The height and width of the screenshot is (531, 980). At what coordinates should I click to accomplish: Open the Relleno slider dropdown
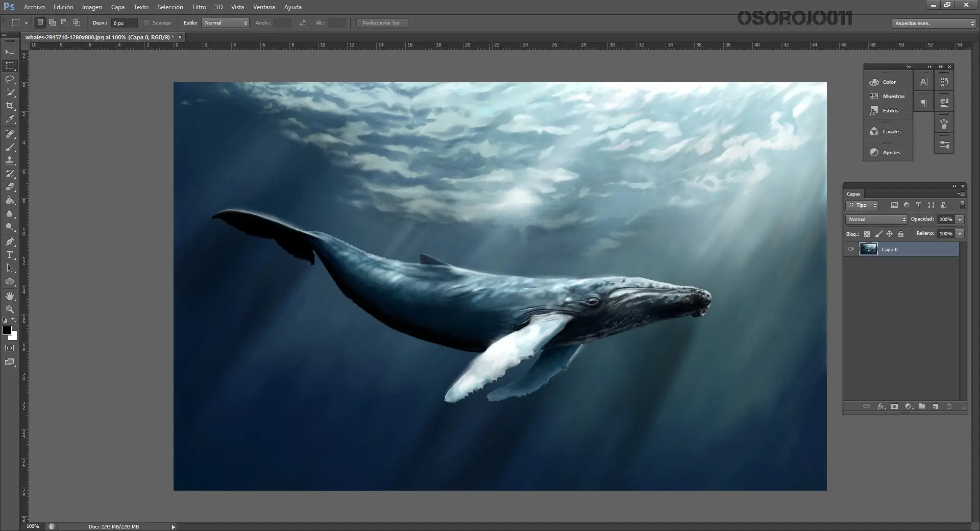click(960, 233)
